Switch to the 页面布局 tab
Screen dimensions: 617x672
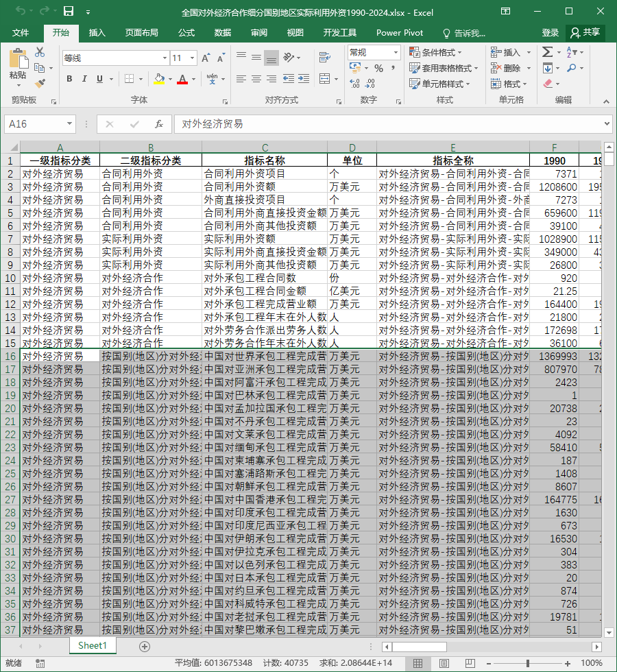pos(141,33)
